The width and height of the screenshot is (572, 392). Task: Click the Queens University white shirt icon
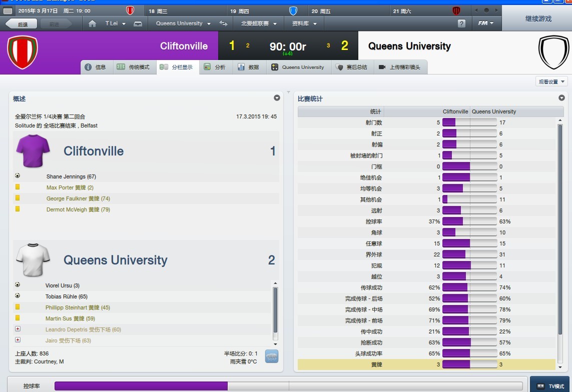pos(34,260)
